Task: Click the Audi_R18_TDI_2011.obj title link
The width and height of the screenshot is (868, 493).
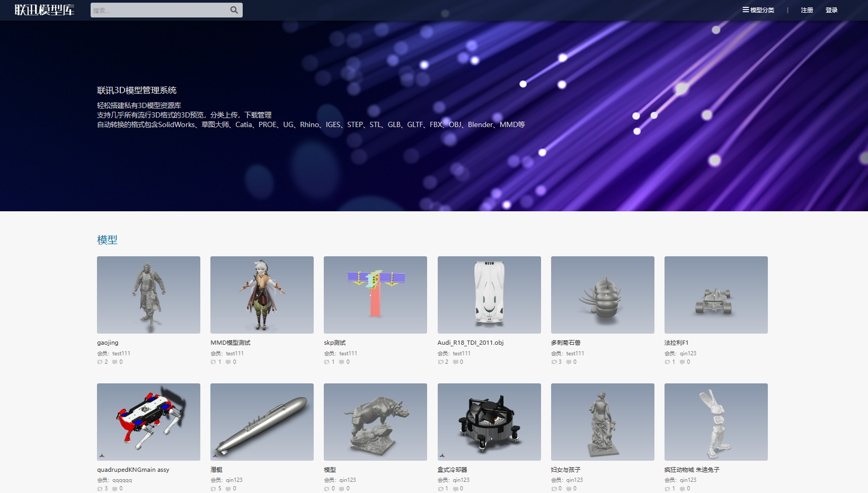Action: 470,343
